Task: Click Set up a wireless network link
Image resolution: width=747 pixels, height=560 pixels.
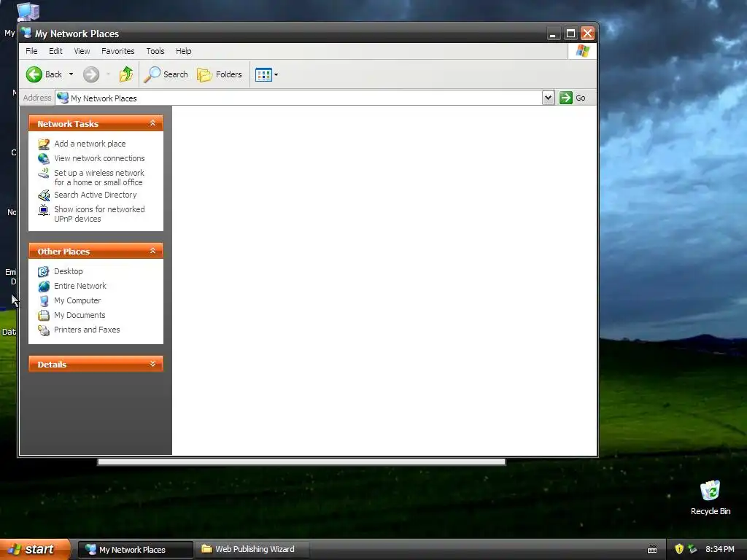Action: (99, 177)
